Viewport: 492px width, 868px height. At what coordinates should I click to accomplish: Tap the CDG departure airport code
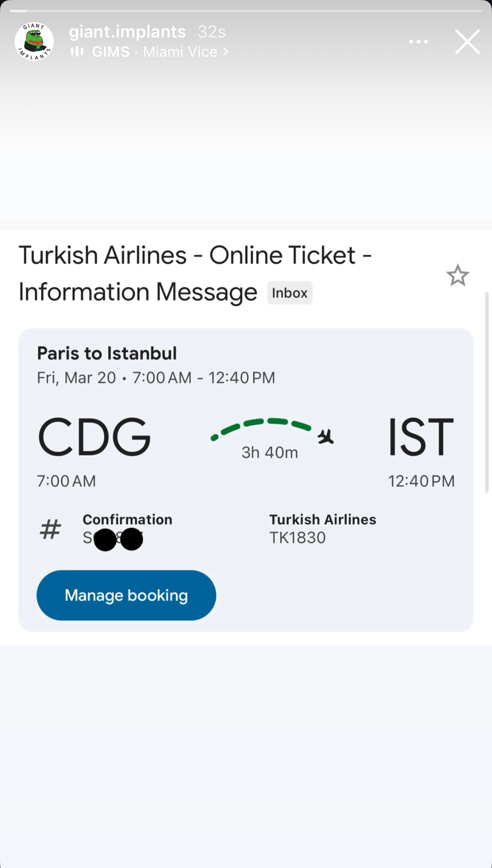tap(94, 436)
